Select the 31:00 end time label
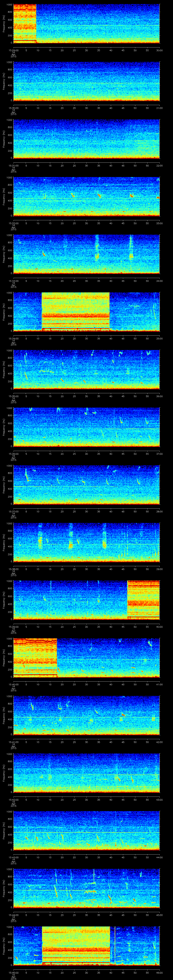The height and width of the screenshot is (980, 173). coord(159,108)
